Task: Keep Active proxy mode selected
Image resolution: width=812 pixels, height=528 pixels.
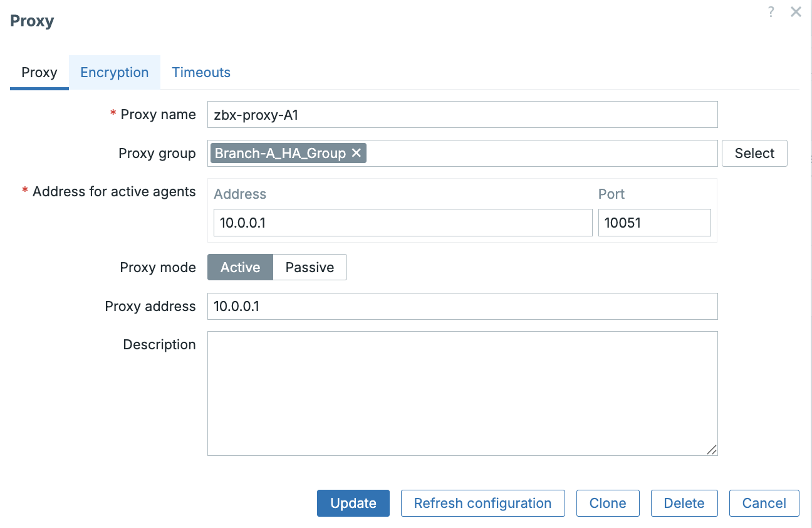Action: click(240, 267)
